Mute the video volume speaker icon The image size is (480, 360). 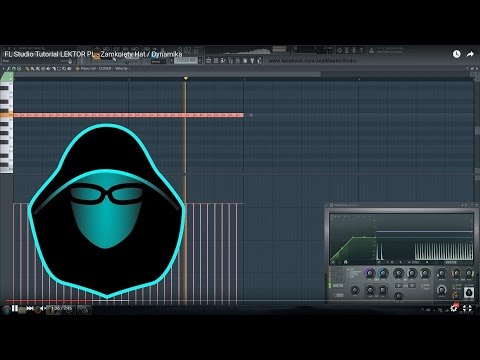click(42, 309)
